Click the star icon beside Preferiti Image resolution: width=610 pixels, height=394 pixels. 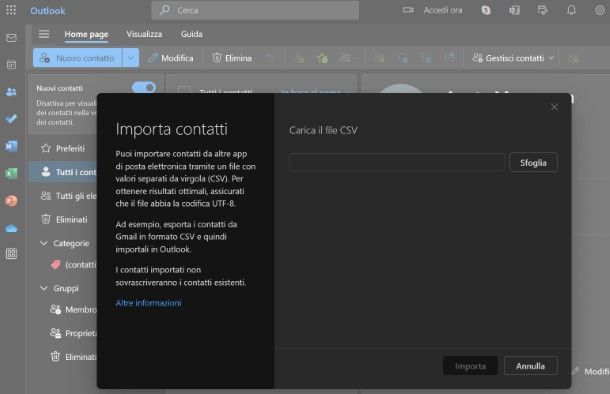point(46,148)
